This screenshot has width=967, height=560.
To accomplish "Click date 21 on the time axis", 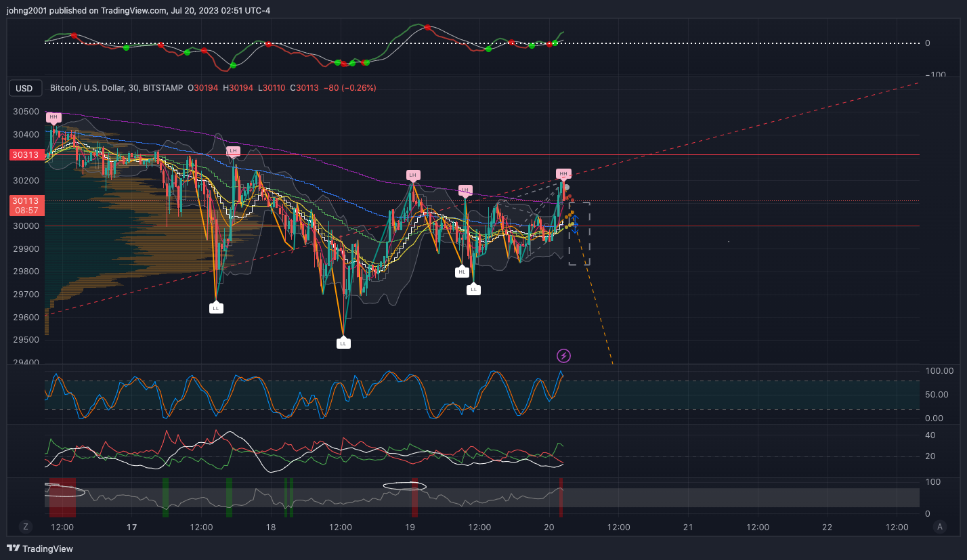I will (x=688, y=527).
